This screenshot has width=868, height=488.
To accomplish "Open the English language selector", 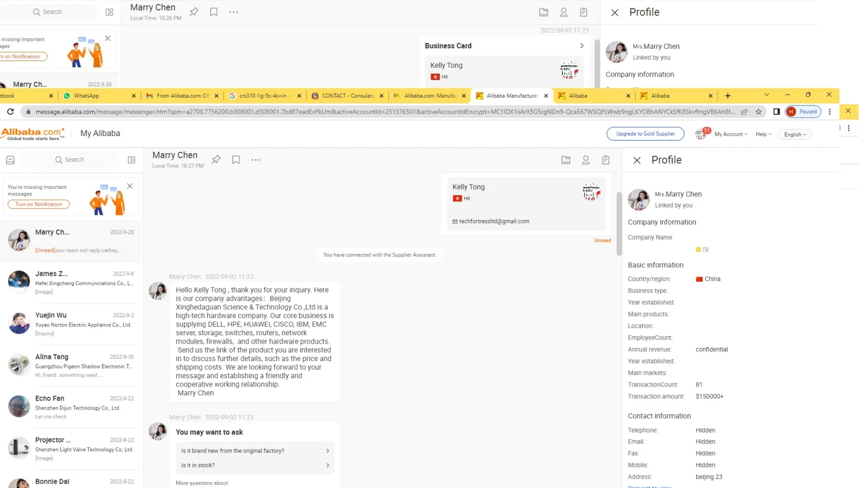I will click(795, 134).
